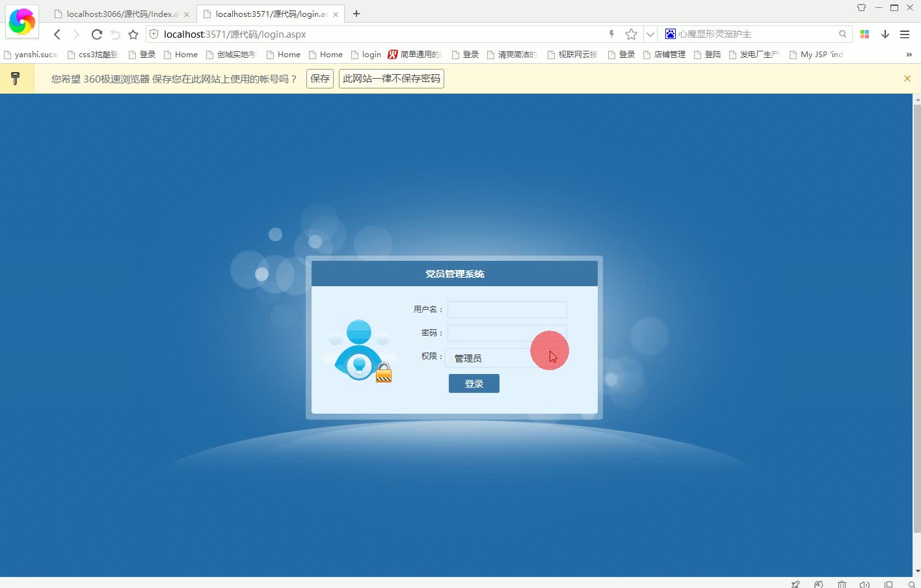Viewport: 921px width, 588px height.
Task: Open the 视联网云接 bookmark
Action: (573, 55)
